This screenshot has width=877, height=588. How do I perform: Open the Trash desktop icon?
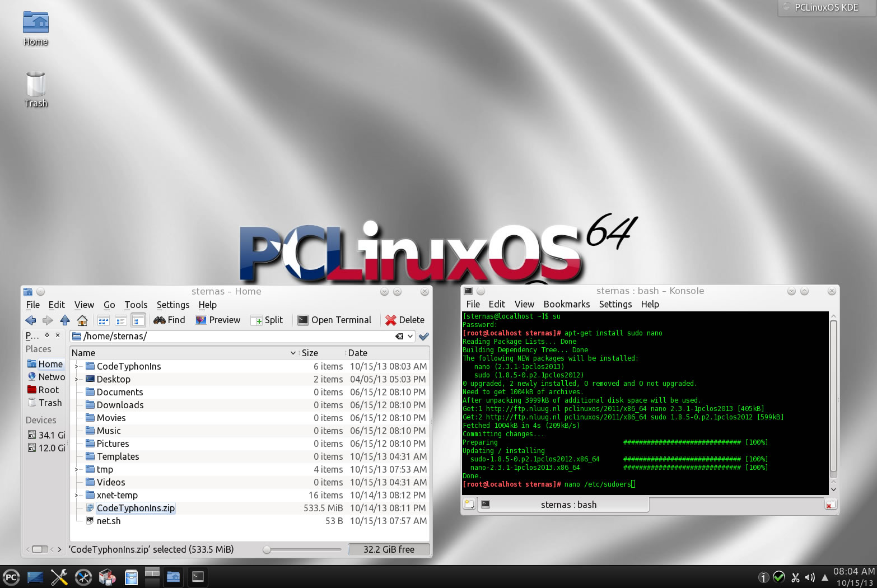36,89
